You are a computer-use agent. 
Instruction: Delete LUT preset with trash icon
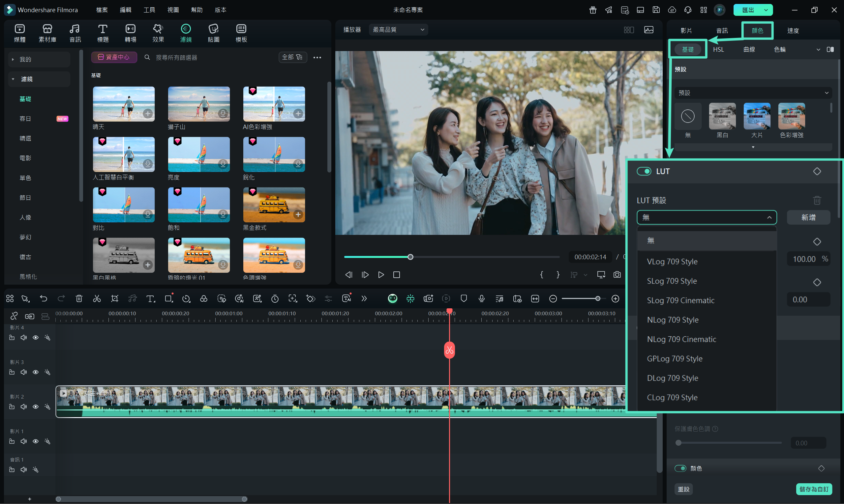(817, 200)
